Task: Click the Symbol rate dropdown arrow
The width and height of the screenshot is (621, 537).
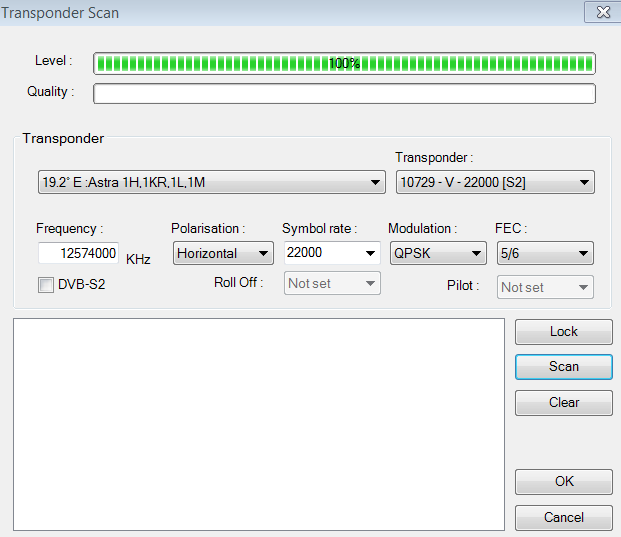Action: pos(370,253)
